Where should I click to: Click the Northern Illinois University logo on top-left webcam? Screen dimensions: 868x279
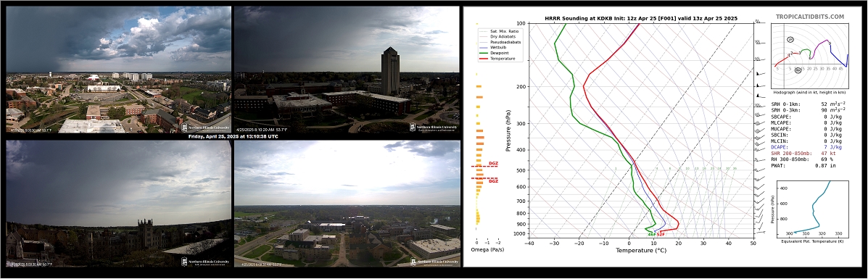[x=205, y=128]
